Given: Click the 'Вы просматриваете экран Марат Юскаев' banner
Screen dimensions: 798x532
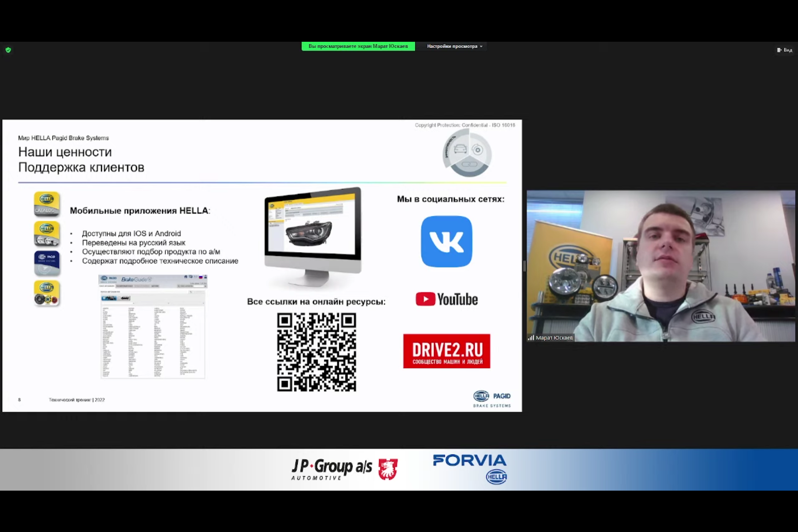Looking at the screenshot, I should pyautogui.click(x=358, y=46).
